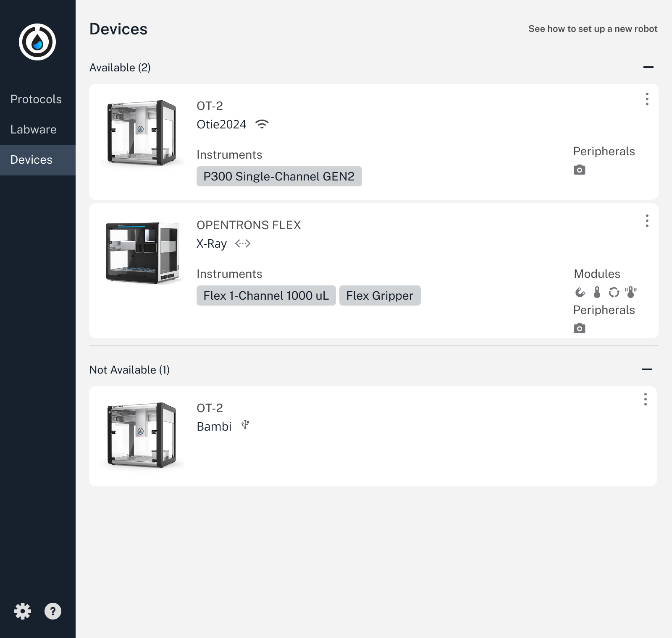The width and height of the screenshot is (672, 638).
Task: Open the Labware page from the sidebar
Action: (34, 129)
